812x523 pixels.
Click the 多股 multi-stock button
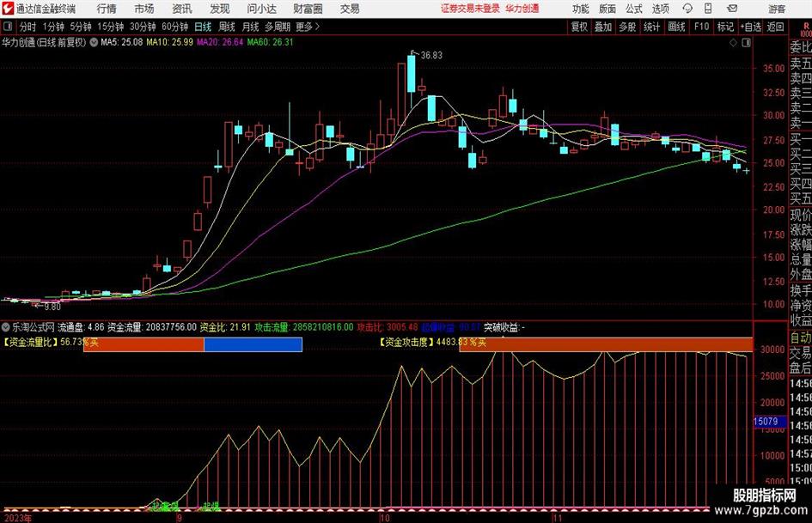pos(627,27)
